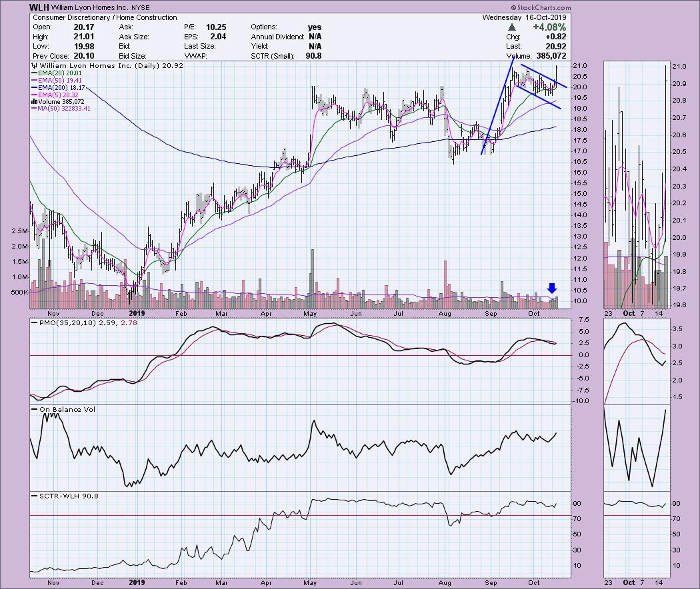Screen dimensions: 700x589
Task: Click the On Balance Vol indicator label
Action: click(67, 410)
